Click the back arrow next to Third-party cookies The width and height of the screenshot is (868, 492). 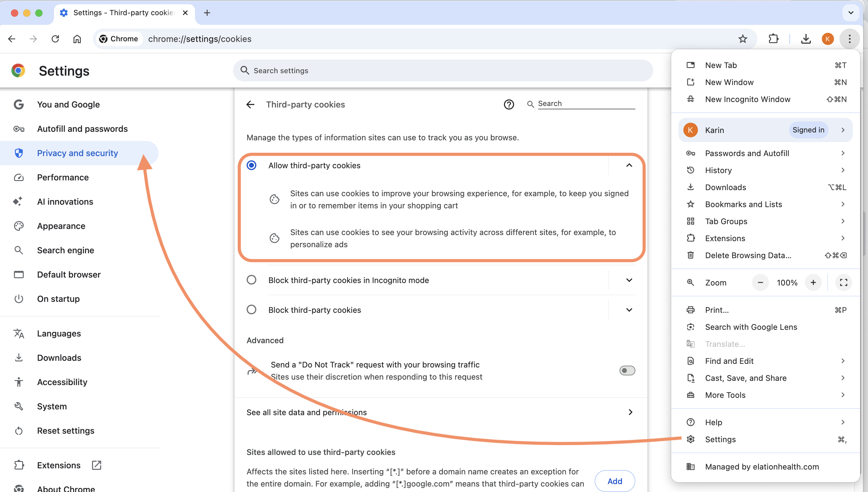point(250,104)
